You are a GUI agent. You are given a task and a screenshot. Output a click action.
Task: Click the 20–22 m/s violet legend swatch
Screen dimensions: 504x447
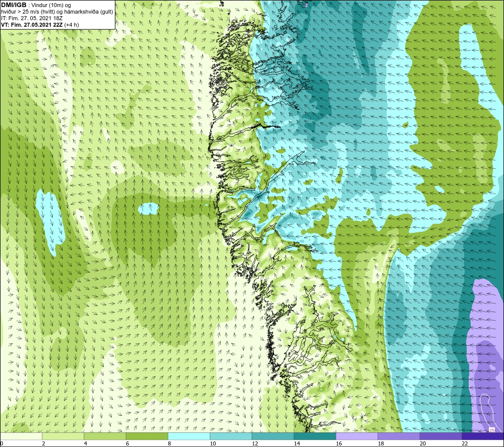click(x=440, y=436)
